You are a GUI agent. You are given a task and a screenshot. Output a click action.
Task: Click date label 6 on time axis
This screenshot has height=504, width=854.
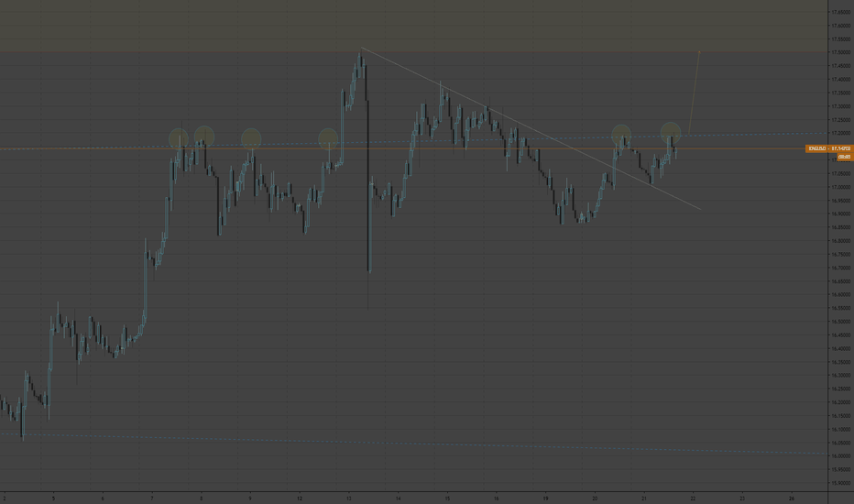(103, 498)
